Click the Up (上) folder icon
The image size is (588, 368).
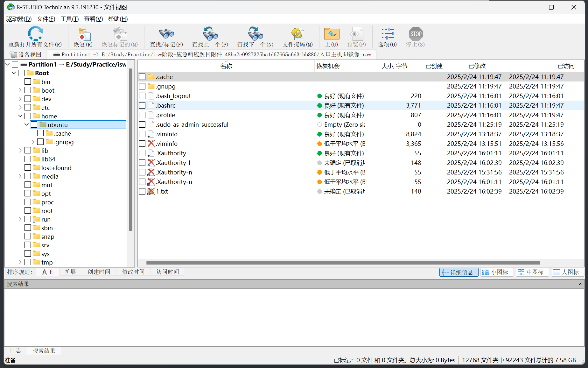332,34
